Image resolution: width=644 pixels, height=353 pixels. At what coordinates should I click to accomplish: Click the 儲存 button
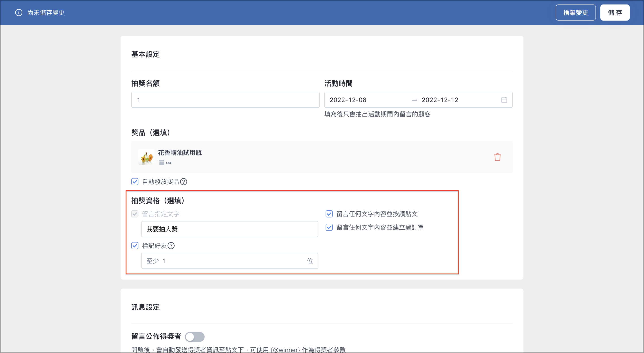coord(615,13)
